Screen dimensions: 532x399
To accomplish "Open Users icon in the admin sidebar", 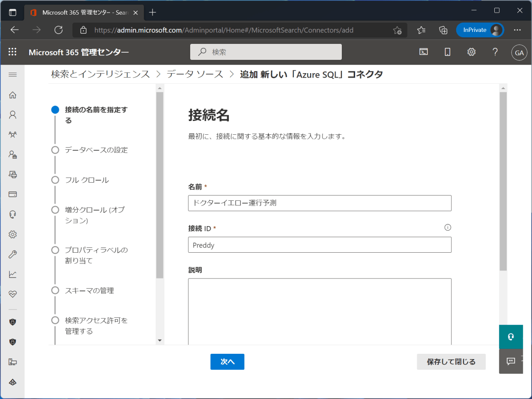I will pos(12,115).
